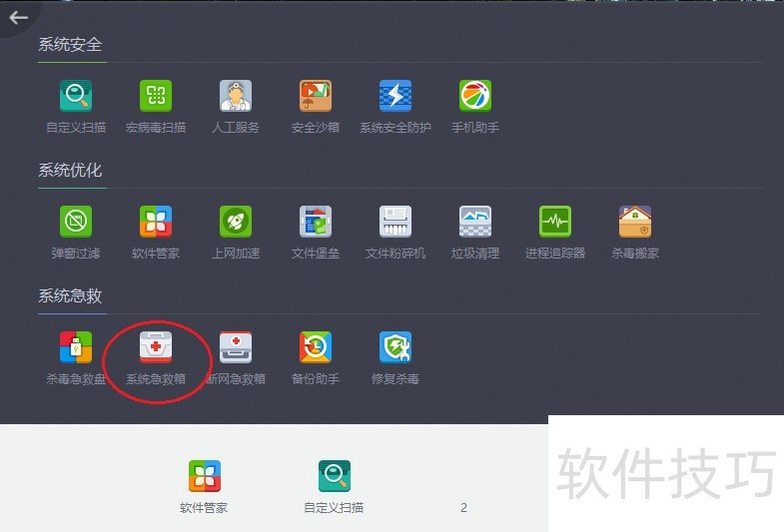
Task: Launch 备份助手 backup assistant
Action: pos(316,347)
